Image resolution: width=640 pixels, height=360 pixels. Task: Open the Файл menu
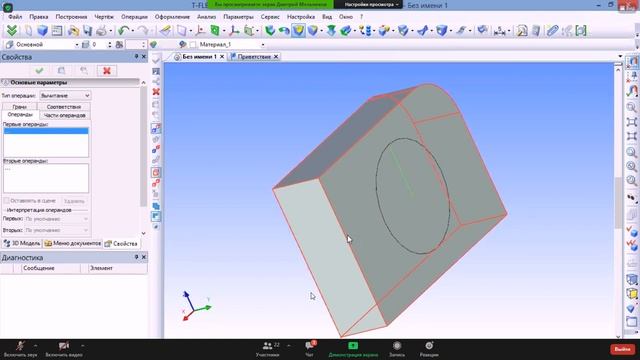point(15,17)
